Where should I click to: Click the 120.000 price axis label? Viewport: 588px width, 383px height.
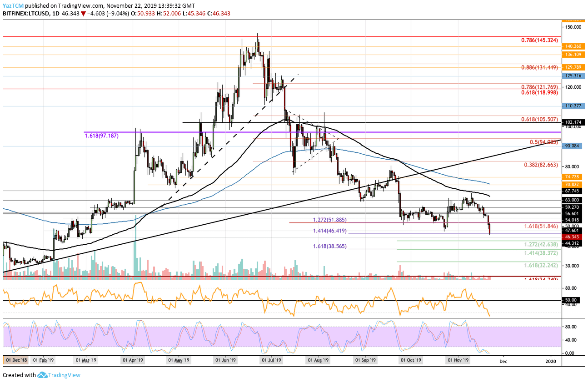click(573, 86)
